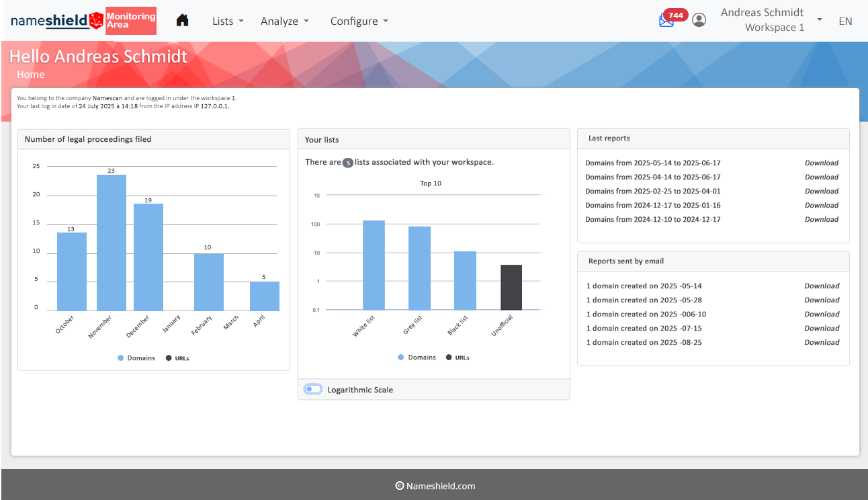
Task: Toggle URLs legend in Top 10 chart
Action: 458,358
